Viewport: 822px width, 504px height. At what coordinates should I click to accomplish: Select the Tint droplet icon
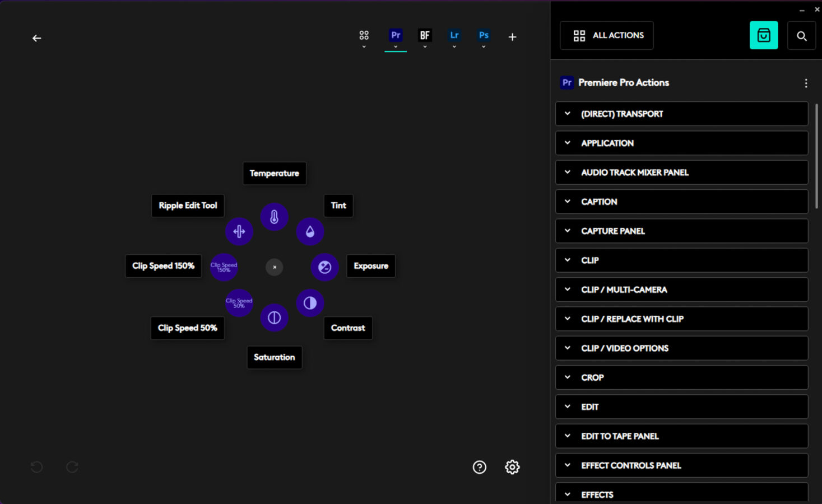click(310, 232)
